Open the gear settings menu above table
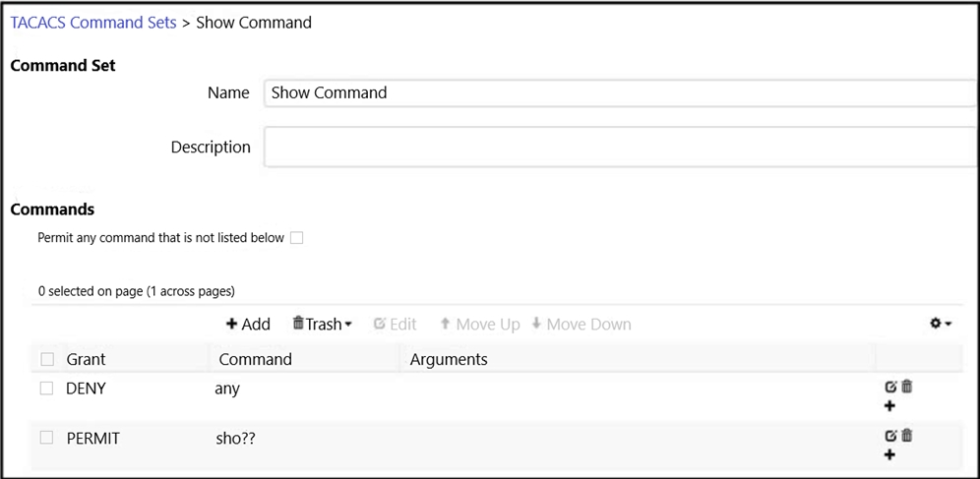This screenshot has width=980, height=479. [941, 324]
